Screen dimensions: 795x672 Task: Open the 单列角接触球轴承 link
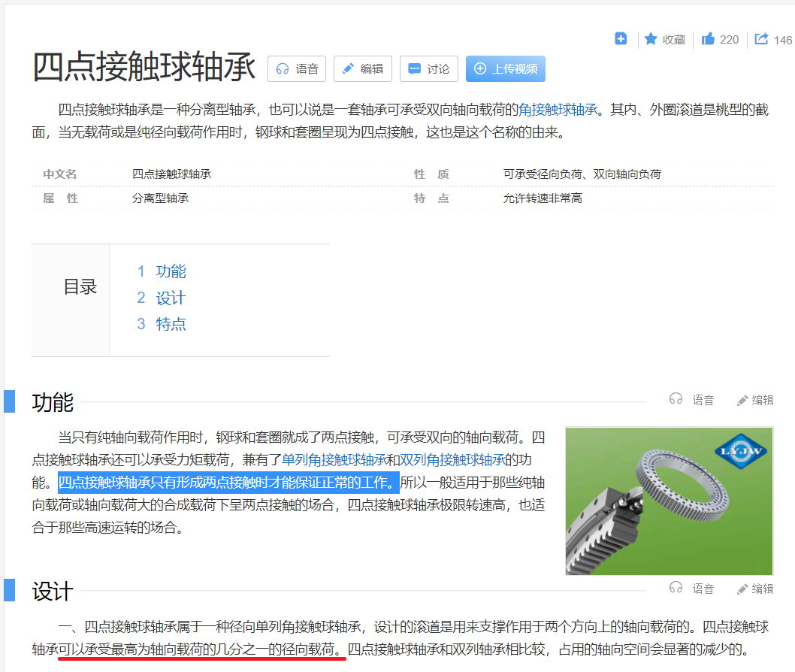click(x=334, y=459)
